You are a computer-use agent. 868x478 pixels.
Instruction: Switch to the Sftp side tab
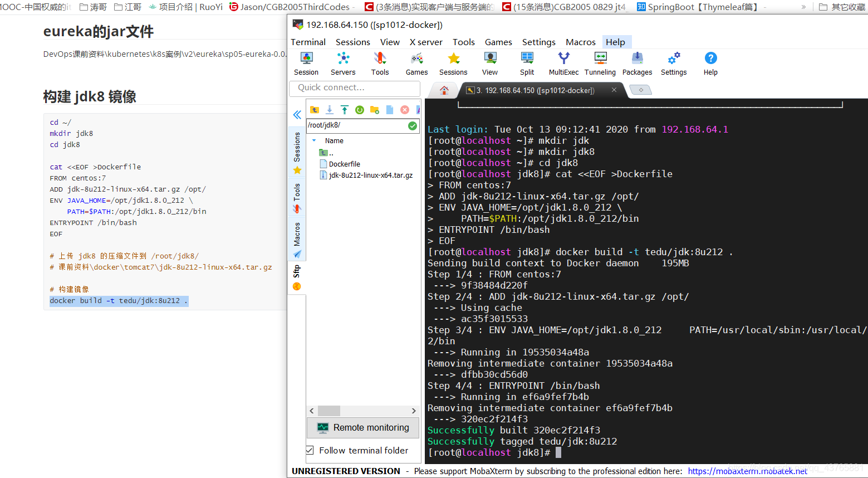tap(297, 277)
